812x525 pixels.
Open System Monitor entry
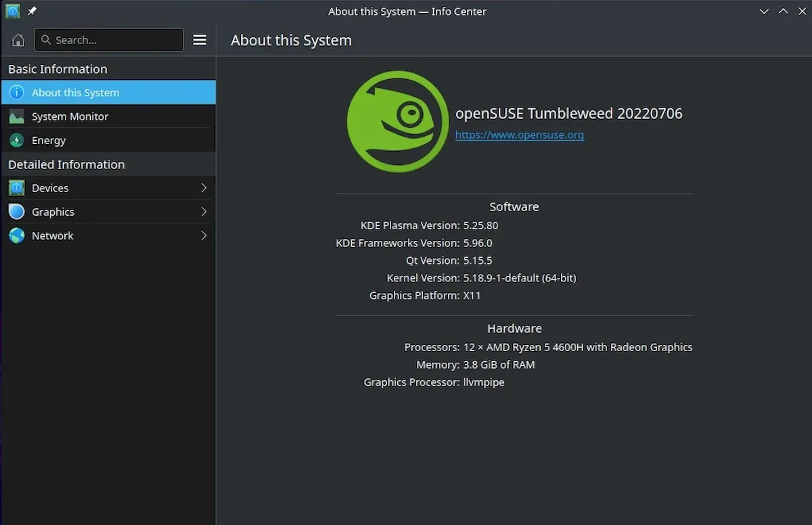click(108, 116)
